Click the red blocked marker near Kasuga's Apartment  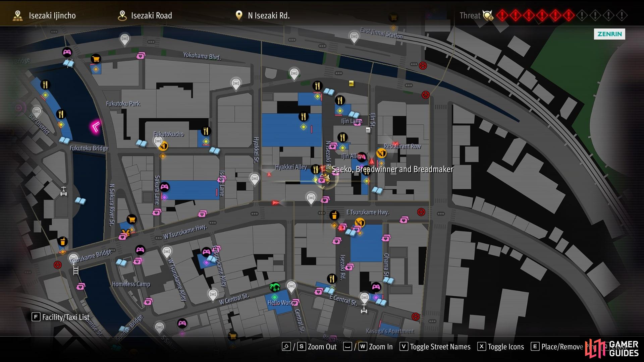[x=416, y=316]
